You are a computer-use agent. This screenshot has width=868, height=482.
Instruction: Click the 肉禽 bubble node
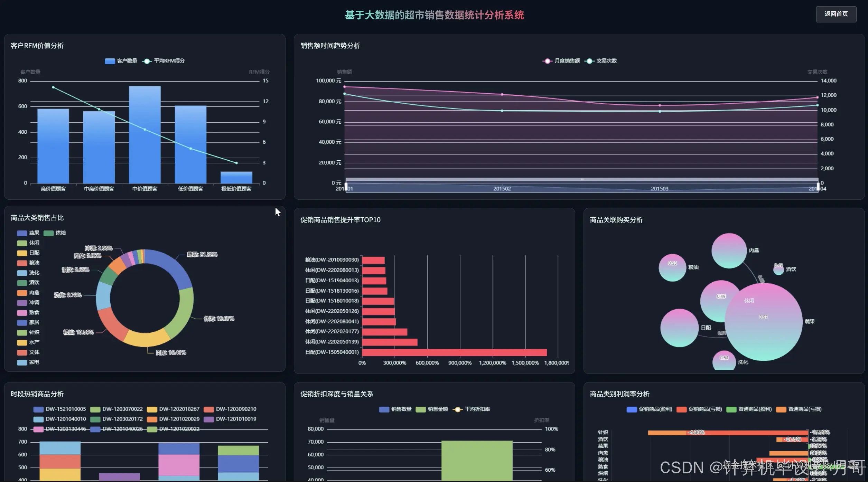tap(729, 251)
